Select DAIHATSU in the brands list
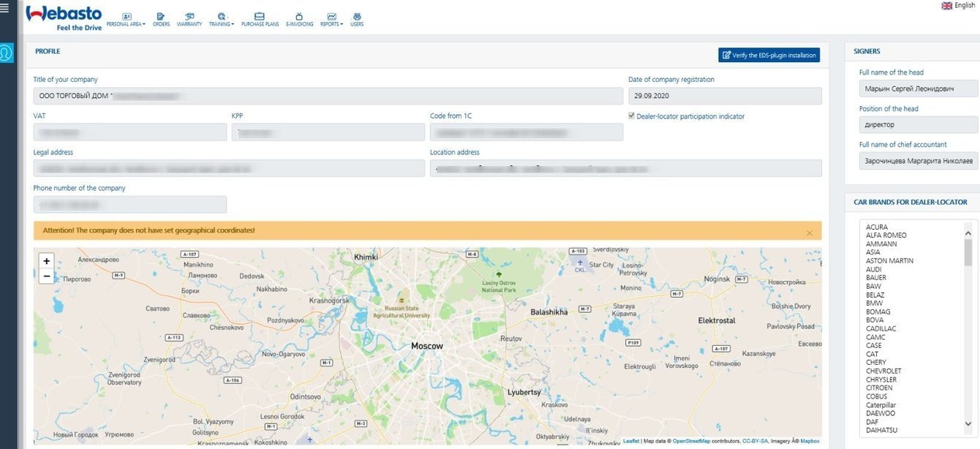The width and height of the screenshot is (980, 449). point(881,431)
